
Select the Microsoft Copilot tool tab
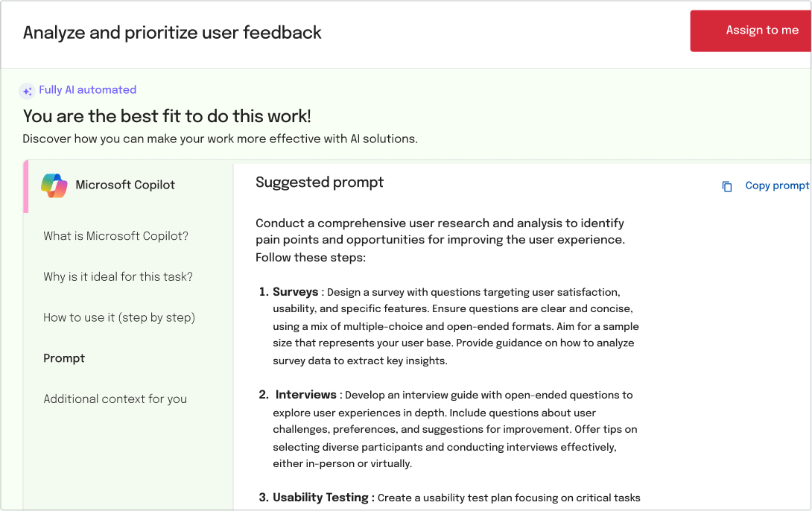(x=128, y=186)
